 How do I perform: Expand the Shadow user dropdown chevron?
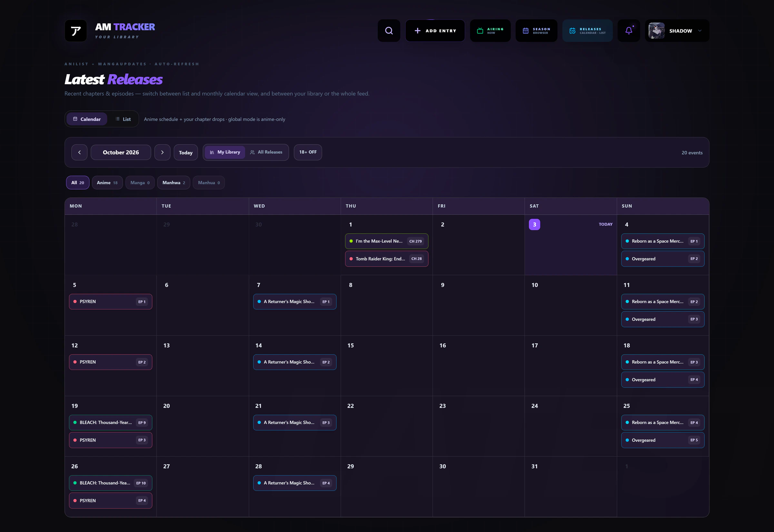(x=700, y=31)
